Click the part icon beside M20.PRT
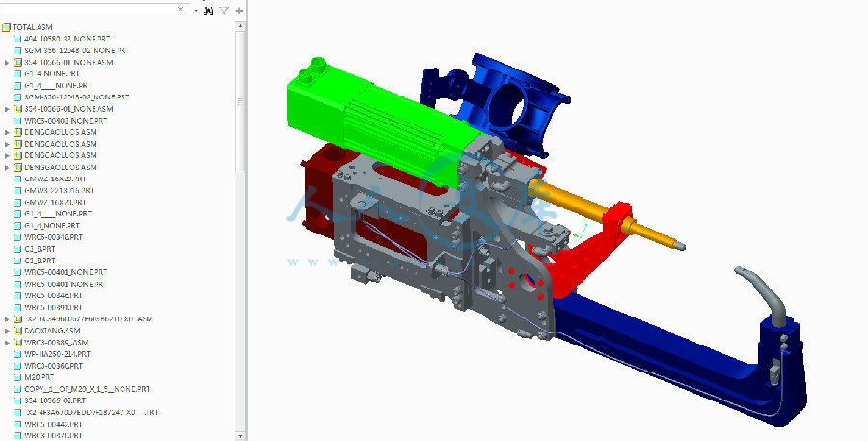Viewport: 868px width, 441px height. [x=18, y=377]
